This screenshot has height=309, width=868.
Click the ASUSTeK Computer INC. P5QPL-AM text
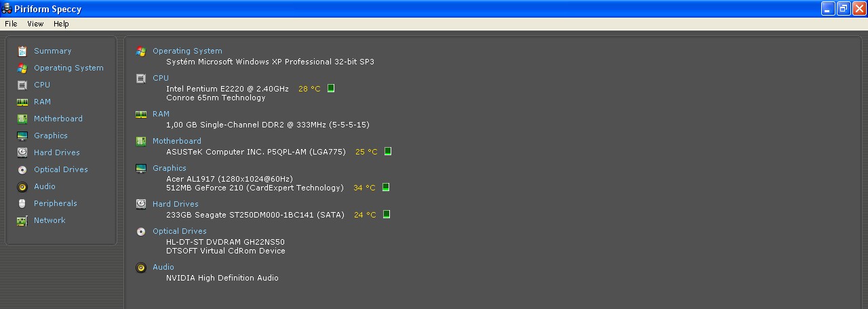pos(256,152)
